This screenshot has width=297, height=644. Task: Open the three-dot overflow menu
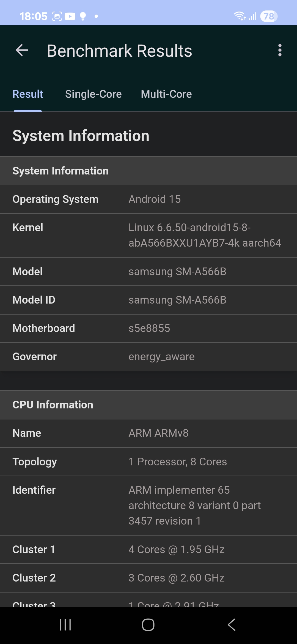(x=280, y=50)
